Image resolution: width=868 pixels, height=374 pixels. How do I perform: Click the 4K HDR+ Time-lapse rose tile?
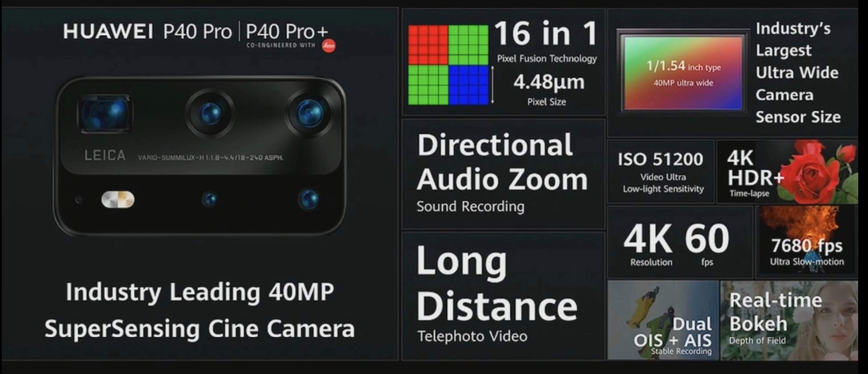tap(787, 172)
